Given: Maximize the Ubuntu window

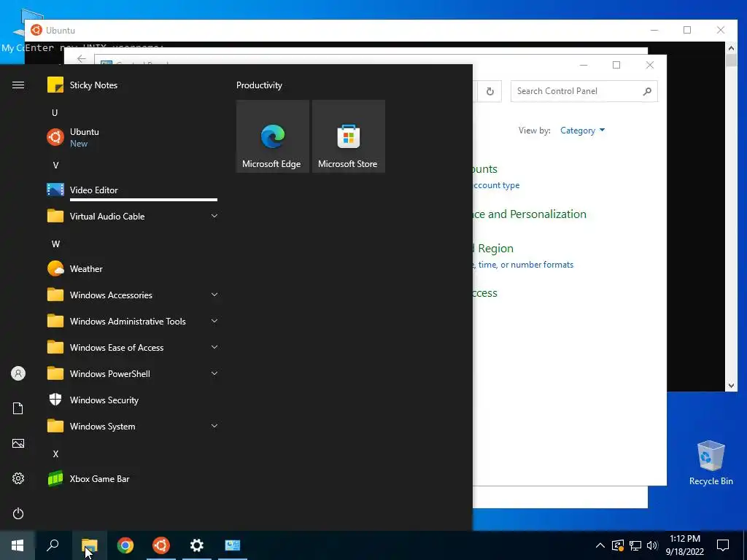Looking at the screenshot, I should (687, 30).
